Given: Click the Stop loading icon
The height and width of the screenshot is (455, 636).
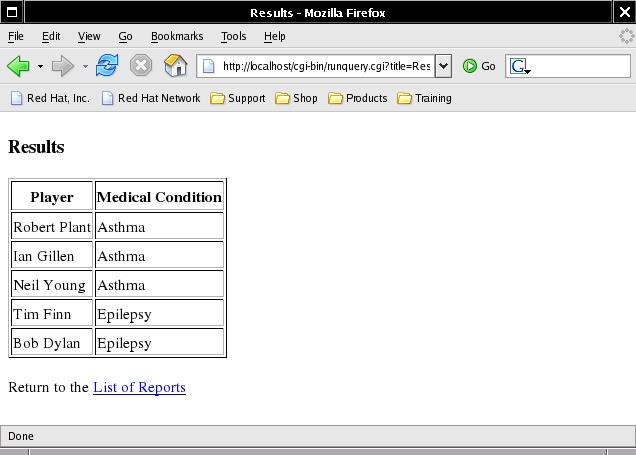Looking at the screenshot, I should point(141,66).
